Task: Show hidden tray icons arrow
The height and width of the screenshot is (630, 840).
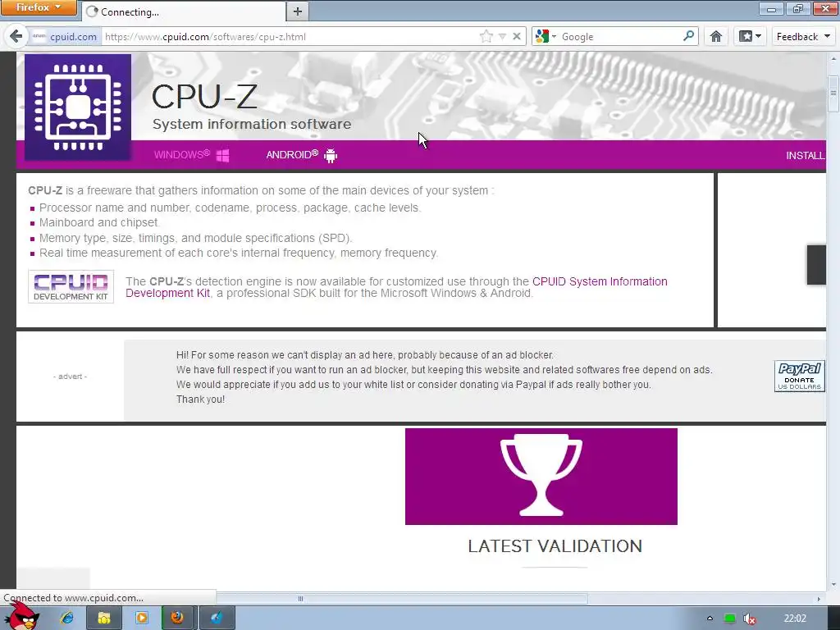Action: point(710,619)
